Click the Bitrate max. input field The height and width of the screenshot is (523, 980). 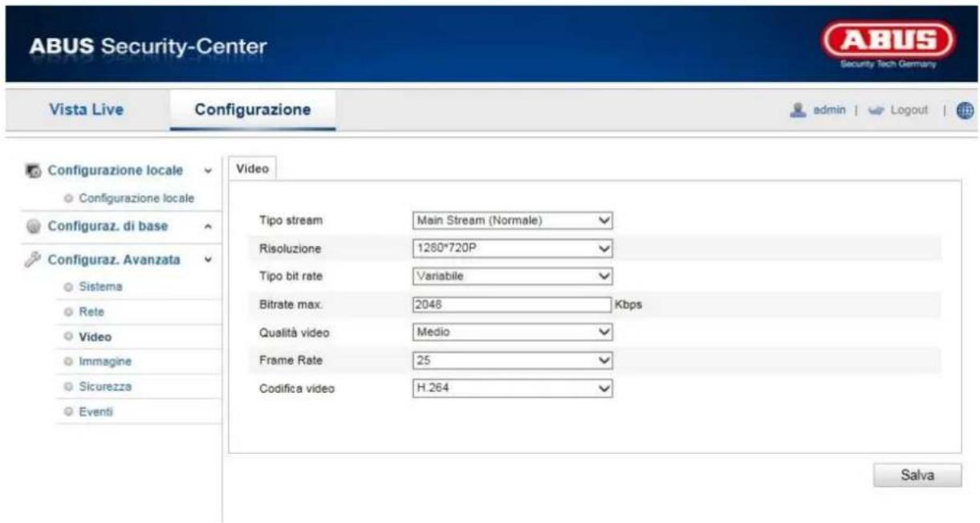pyautogui.click(x=513, y=304)
